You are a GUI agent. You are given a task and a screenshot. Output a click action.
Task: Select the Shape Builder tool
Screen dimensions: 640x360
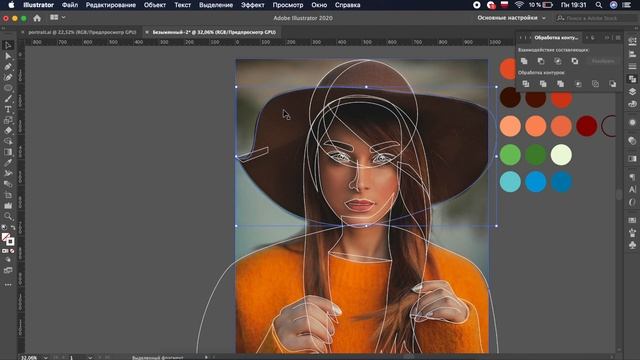(x=8, y=141)
